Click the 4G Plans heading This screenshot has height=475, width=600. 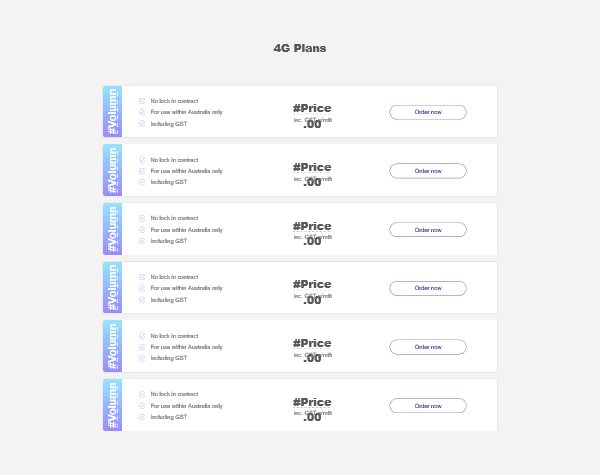(x=300, y=48)
